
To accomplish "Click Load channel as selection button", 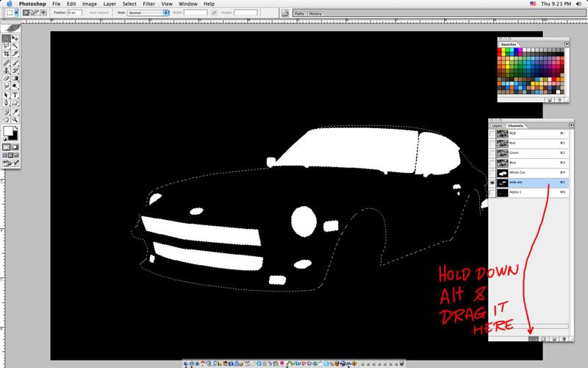I will click(534, 339).
